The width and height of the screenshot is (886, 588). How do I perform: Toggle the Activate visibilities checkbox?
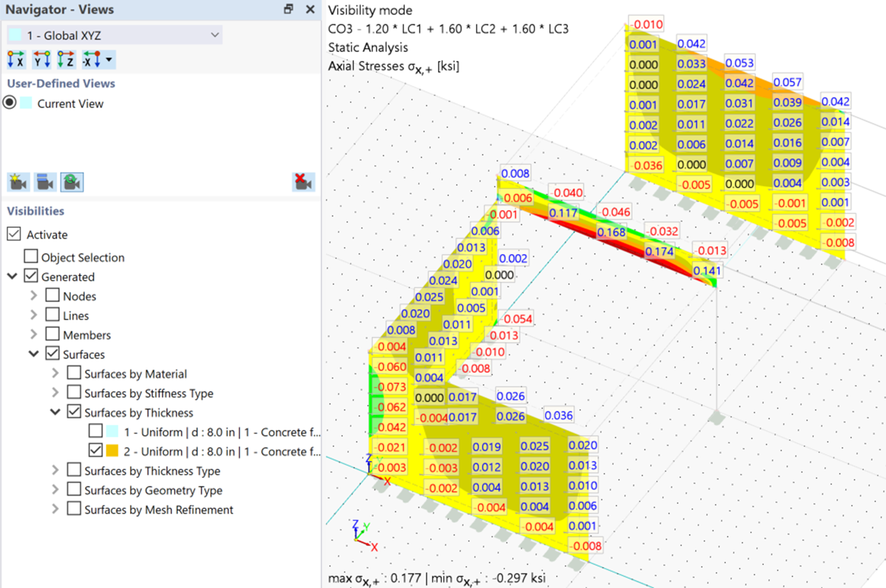coord(14,234)
